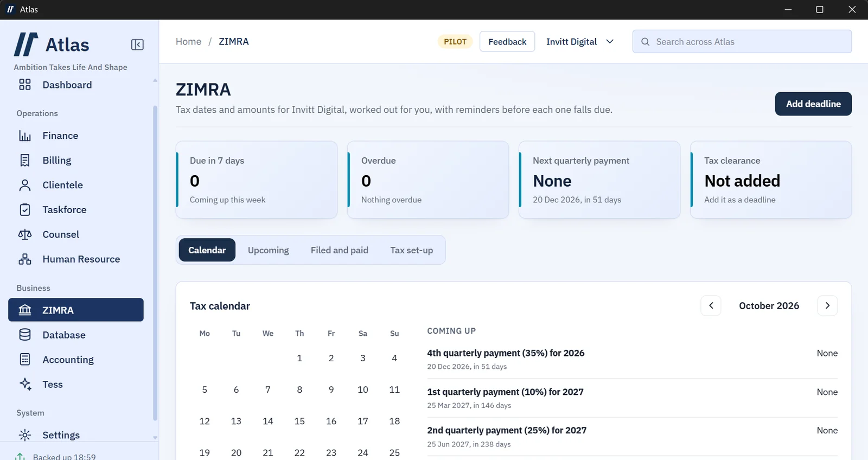This screenshot has width=868, height=460.
Task: Click the Overdue summary card
Action: click(x=428, y=180)
